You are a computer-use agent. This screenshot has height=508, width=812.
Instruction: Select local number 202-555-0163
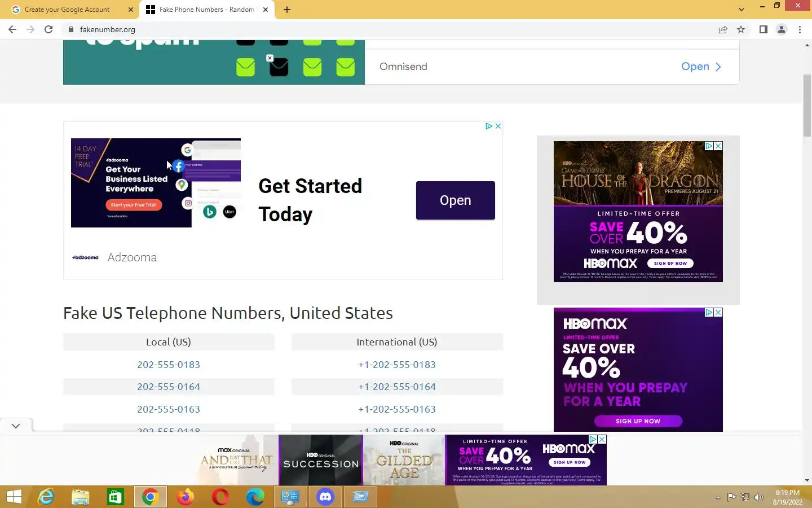[169, 409]
